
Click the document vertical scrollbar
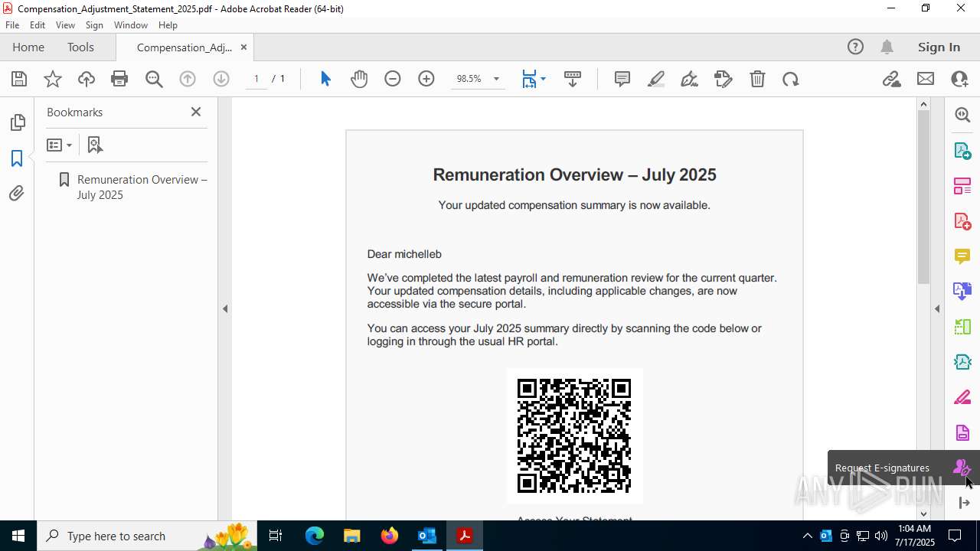(923, 197)
